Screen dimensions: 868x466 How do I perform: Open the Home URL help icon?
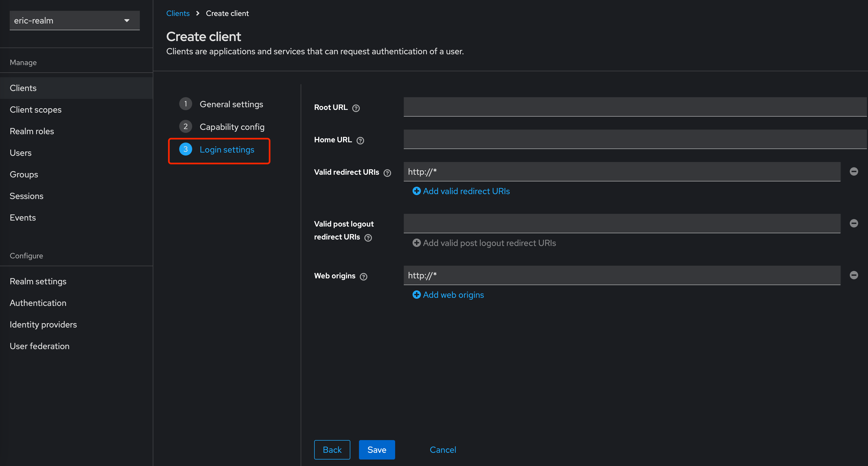pos(360,140)
